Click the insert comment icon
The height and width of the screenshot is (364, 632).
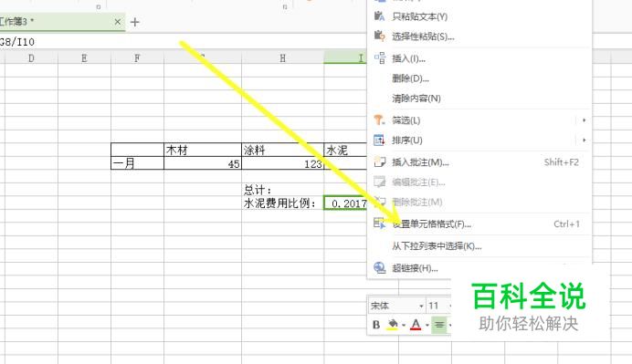pyautogui.click(x=379, y=161)
